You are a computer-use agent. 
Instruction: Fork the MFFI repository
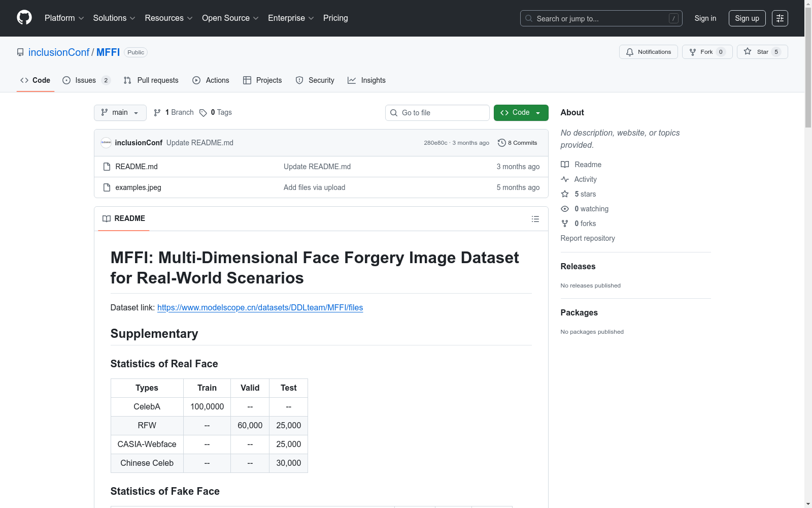[x=706, y=52]
